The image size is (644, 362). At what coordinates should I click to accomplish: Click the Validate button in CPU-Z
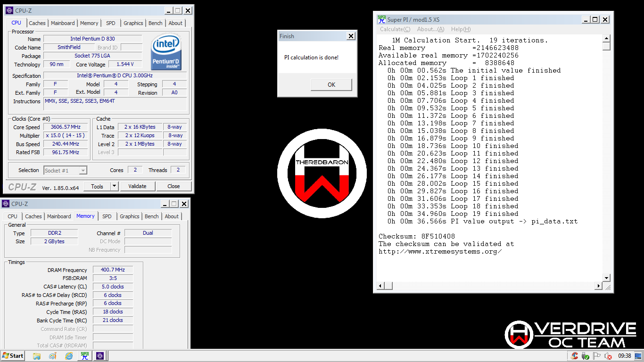[x=137, y=186]
